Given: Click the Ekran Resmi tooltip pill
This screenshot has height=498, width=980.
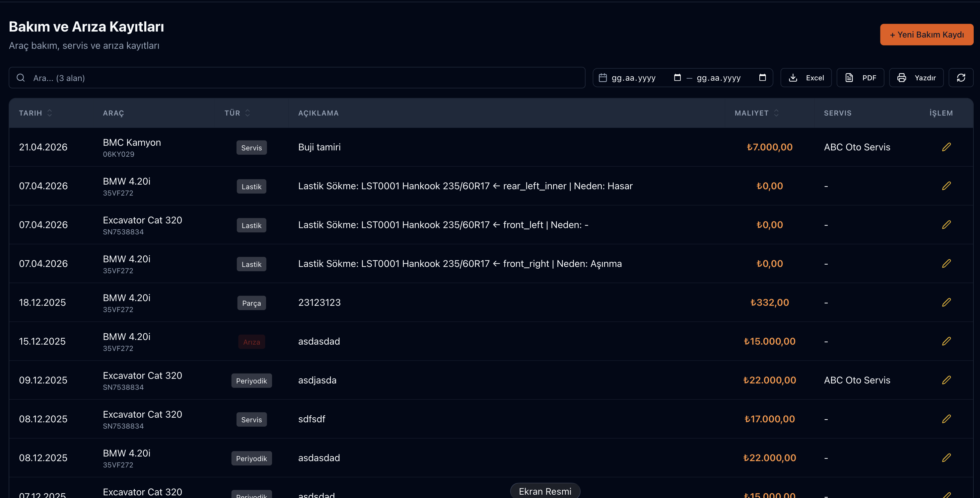Looking at the screenshot, I should 545,491.
